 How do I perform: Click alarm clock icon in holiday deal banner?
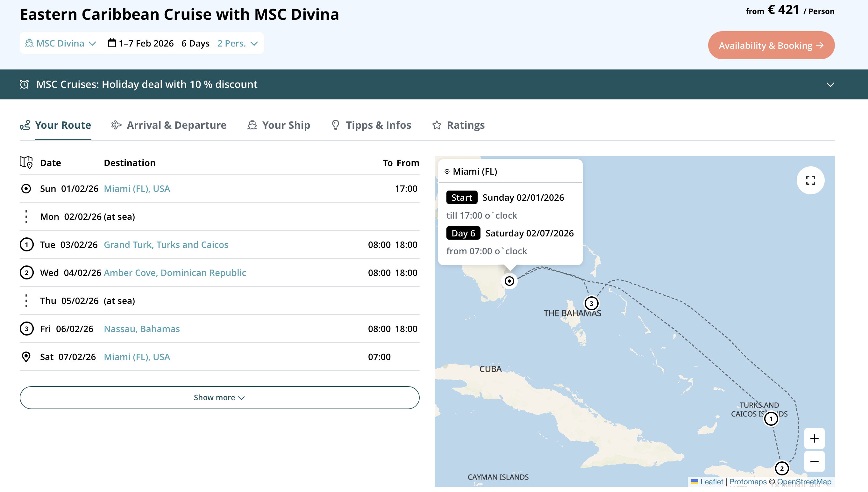[x=24, y=84]
